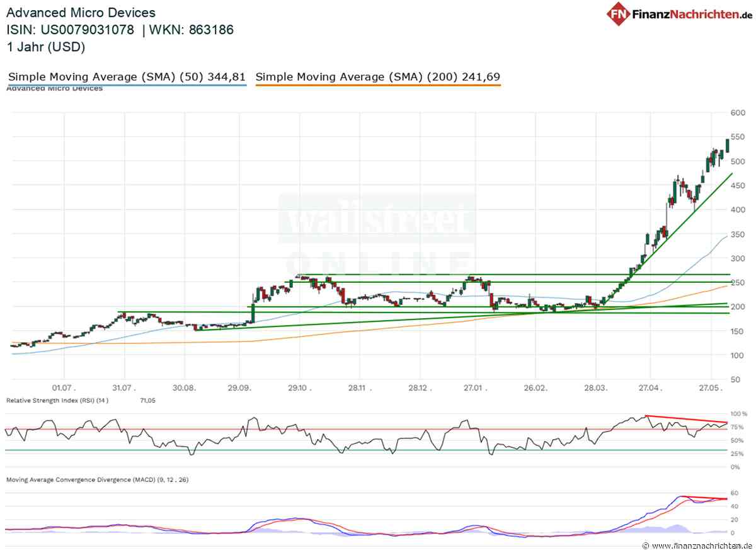Click the Relative Strength Index (RSI) (14) label
Screen dimensions: 756x555
pos(57,400)
